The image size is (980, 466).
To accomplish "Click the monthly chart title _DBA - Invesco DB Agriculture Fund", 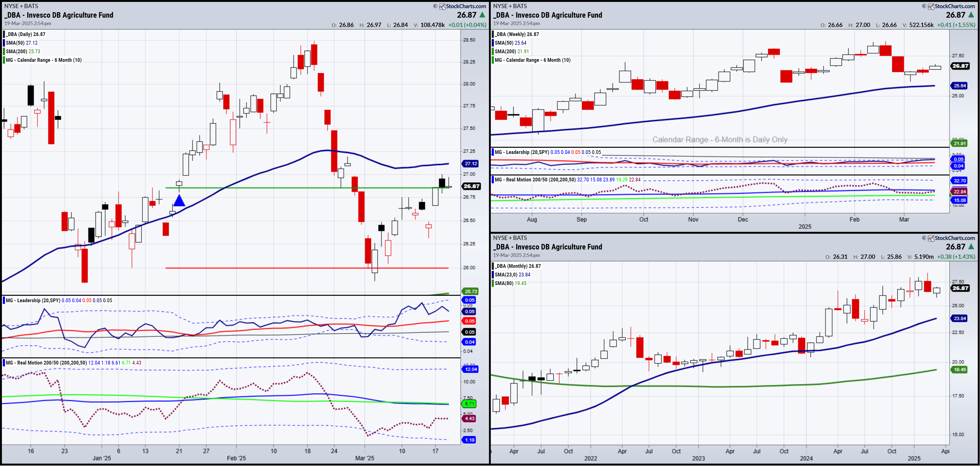I will pyautogui.click(x=548, y=247).
